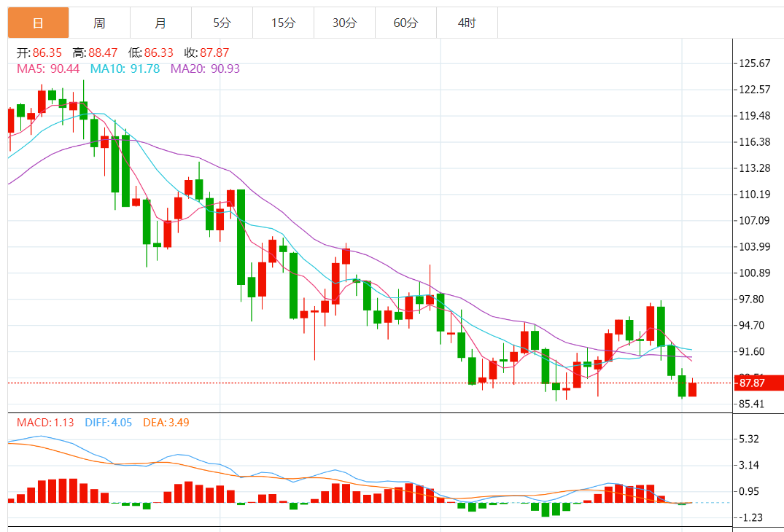Click the 119.48 price axis label

pos(755,115)
